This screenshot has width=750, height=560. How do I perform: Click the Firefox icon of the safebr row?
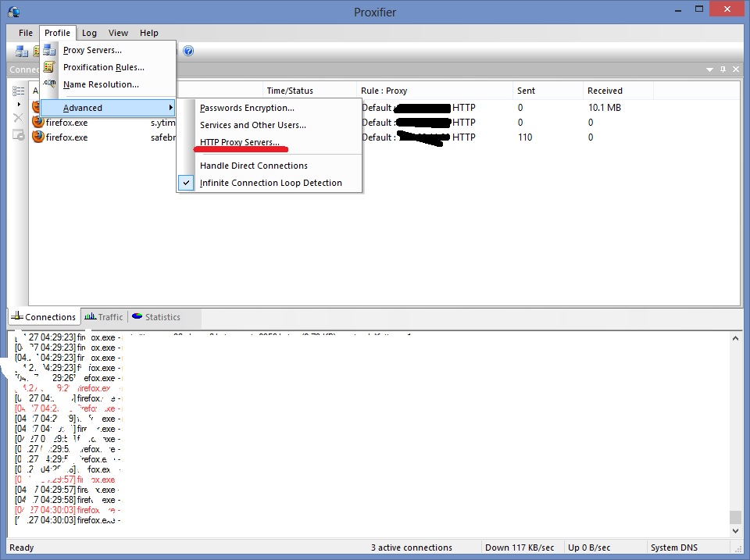coord(37,137)
